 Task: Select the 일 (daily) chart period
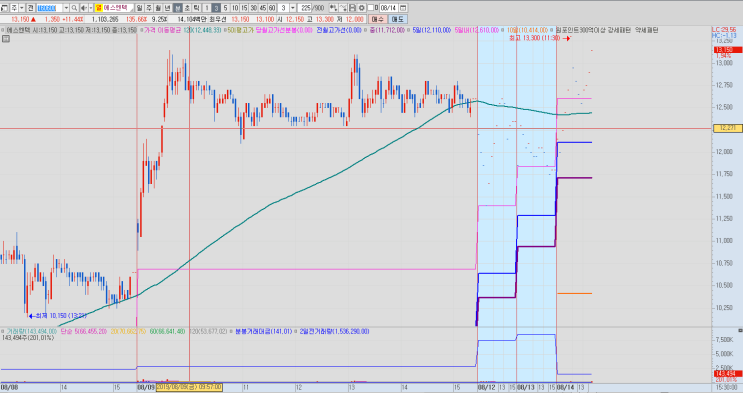(139, 8)
